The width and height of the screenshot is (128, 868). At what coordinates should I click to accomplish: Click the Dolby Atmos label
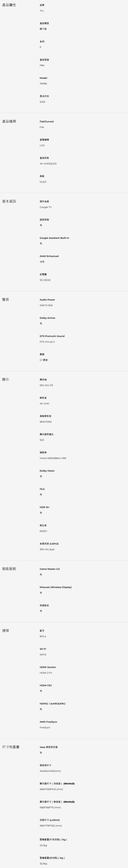tap(47, 318)
